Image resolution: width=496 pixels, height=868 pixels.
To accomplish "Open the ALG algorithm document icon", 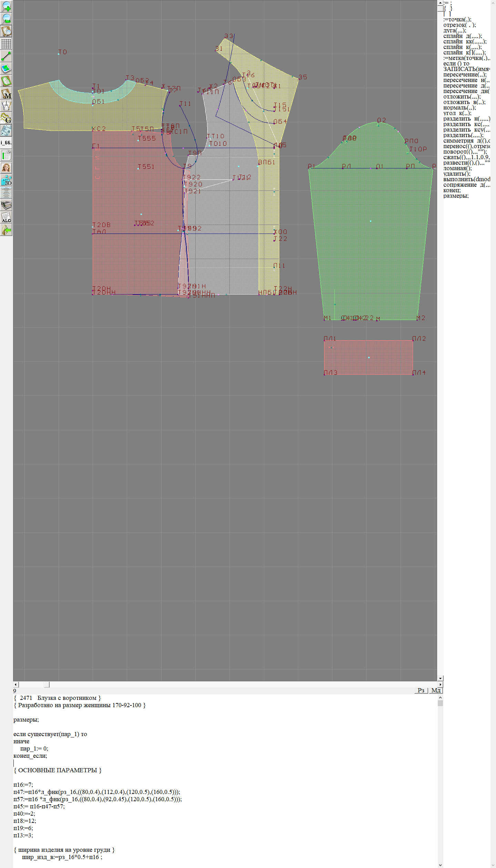I will click(6, 217).
